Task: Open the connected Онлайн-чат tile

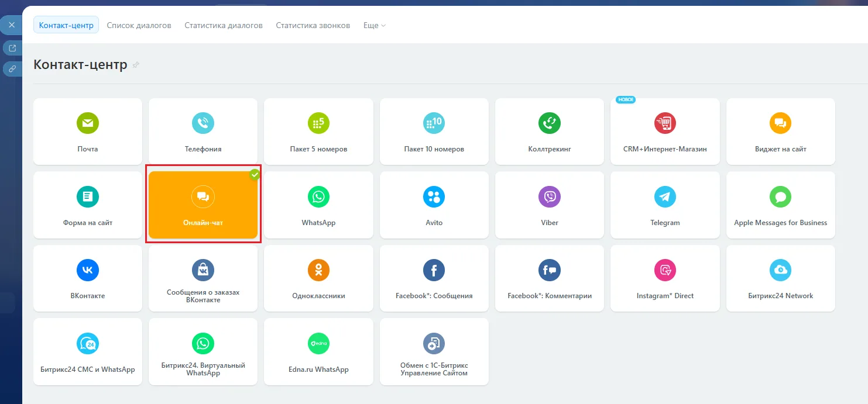Action: pos(203,205)
